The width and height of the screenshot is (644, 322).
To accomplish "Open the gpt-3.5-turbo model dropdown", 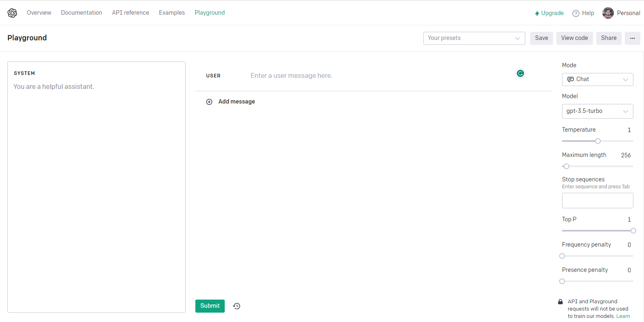I will click(x=597, y=111).
